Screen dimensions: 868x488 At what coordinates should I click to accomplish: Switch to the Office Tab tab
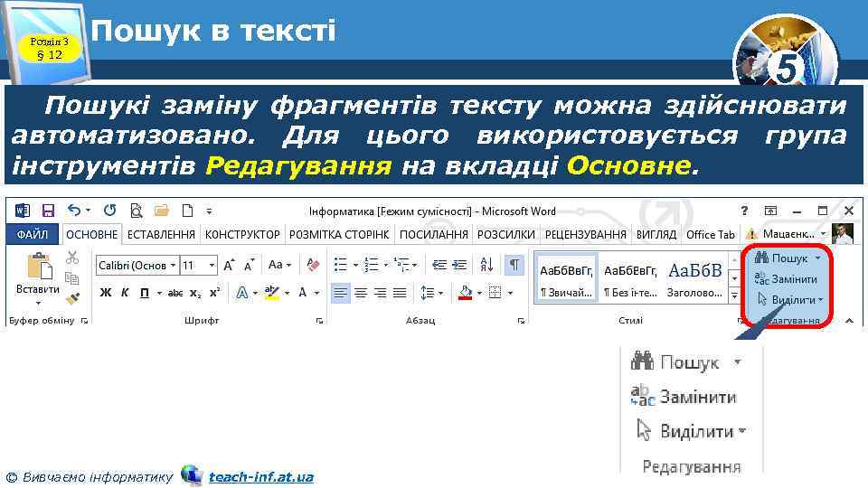coord(711,235)
